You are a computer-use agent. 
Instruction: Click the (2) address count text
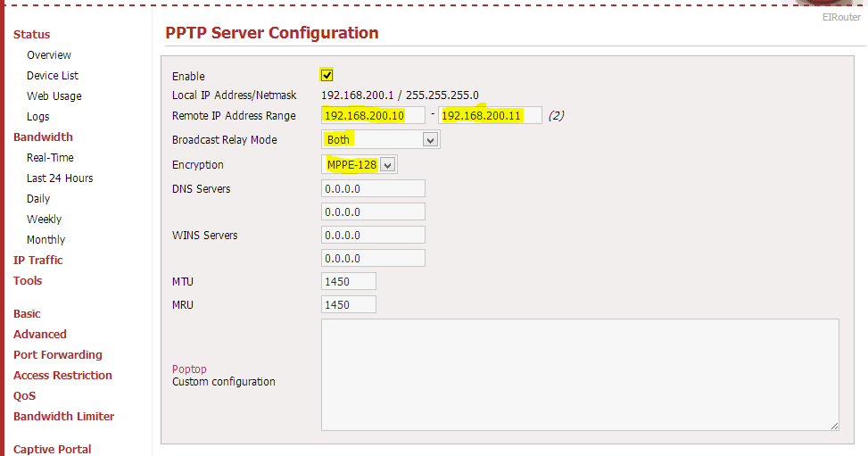(557, 115)
